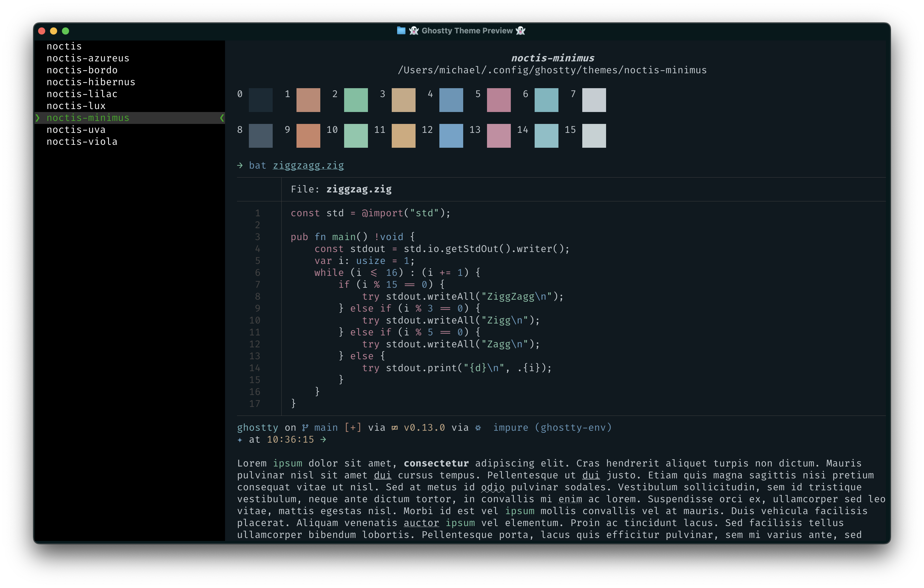This screenshot has width=924, height=588.
Task: Click the git branch icon before main
Action: point(305,427)
